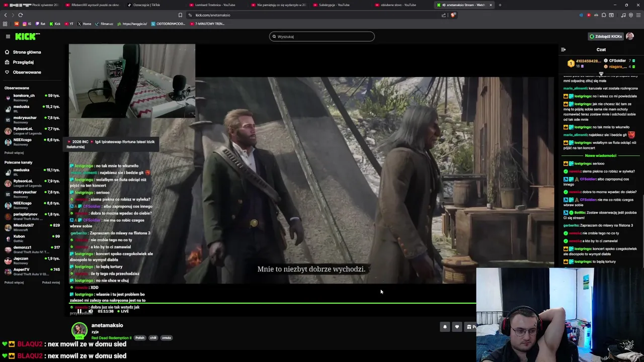Open CFSoldier in gift leaderboard

[x=617, y=61]
